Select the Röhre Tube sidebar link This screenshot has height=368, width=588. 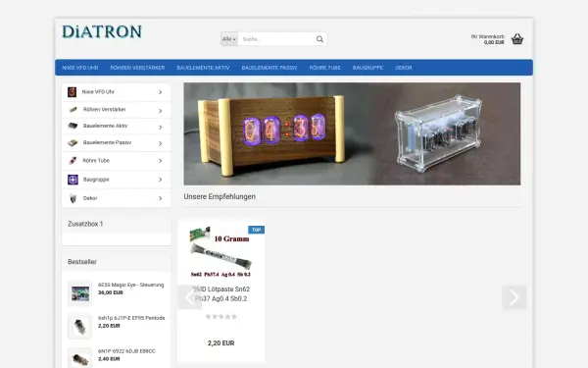(96, 160)
